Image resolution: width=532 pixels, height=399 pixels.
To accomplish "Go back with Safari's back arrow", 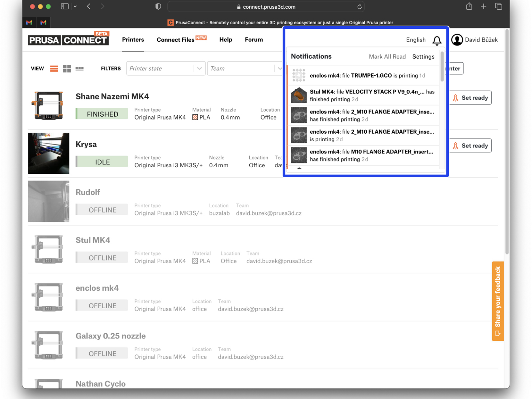I will (x=89, y=6).
